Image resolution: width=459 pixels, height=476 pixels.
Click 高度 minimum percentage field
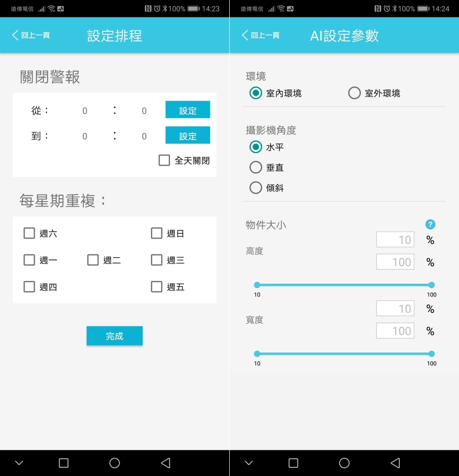395,240
